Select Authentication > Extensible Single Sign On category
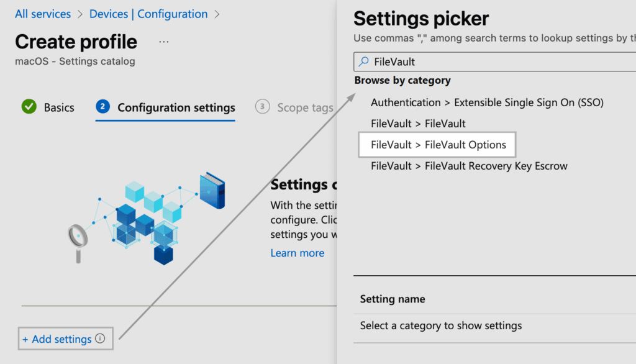 click(487, 102)
